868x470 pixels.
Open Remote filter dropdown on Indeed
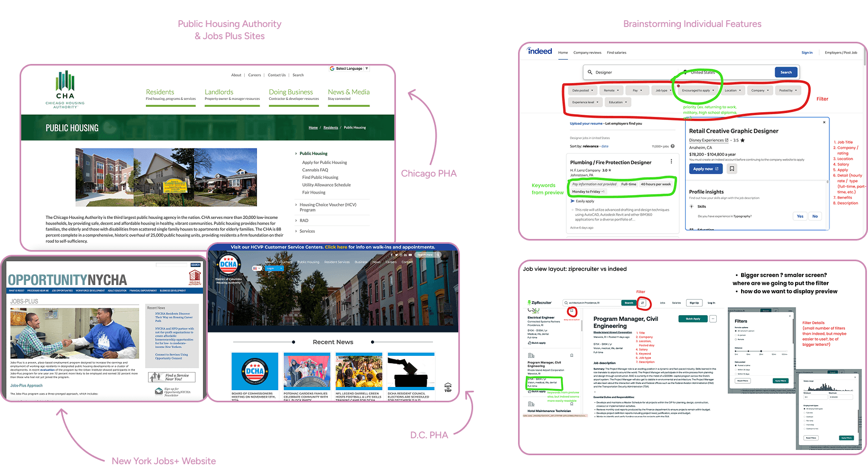point(612,90)
